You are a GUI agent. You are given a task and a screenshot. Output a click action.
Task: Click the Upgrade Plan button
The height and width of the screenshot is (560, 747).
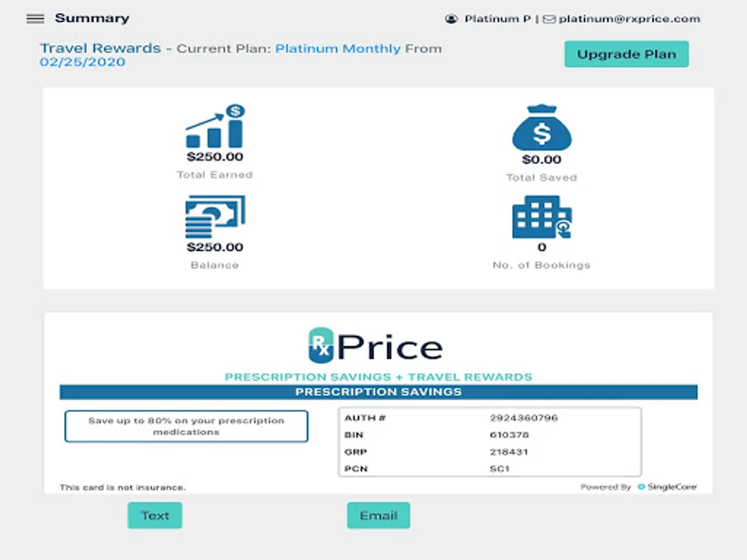coord(626,54)
